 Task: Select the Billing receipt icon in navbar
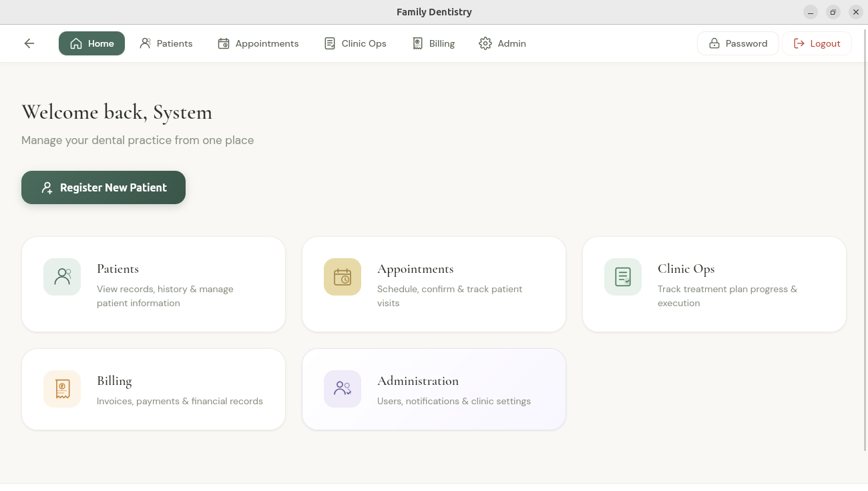coord(416,43)
